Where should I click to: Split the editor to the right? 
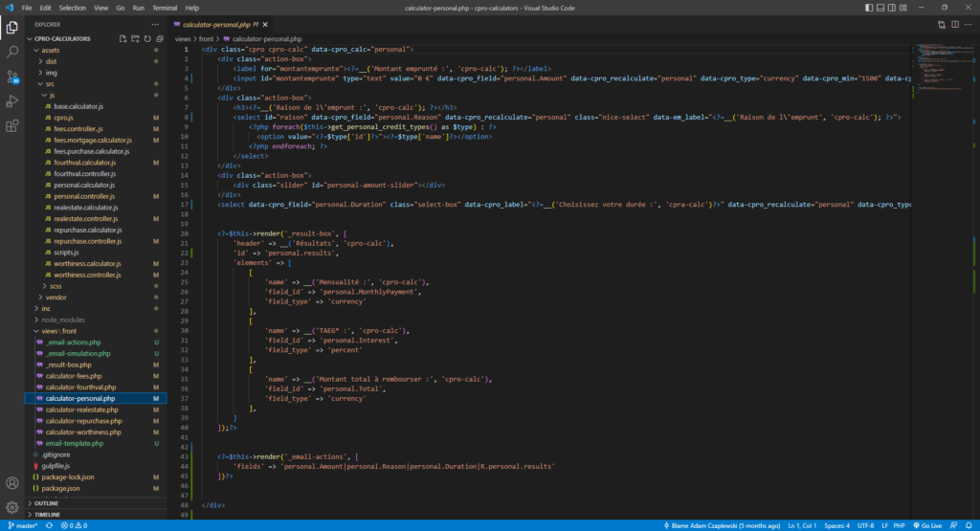(955, 24)
